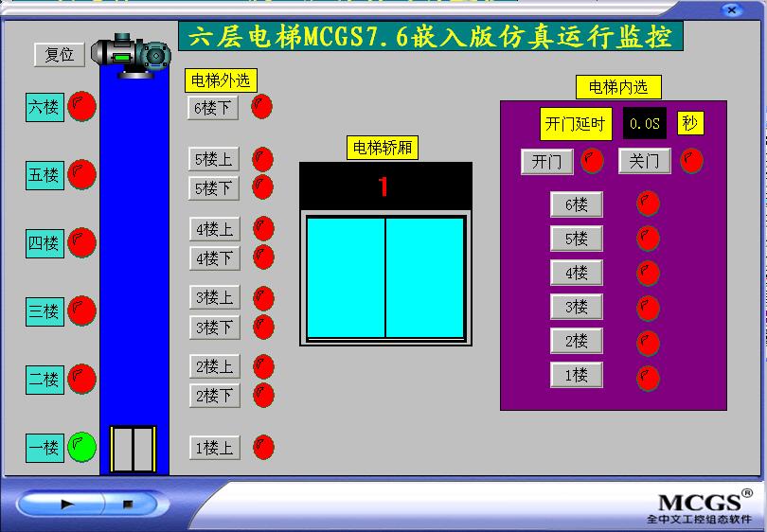Click the indicator lamp beside 五楼

click(81, 174)
